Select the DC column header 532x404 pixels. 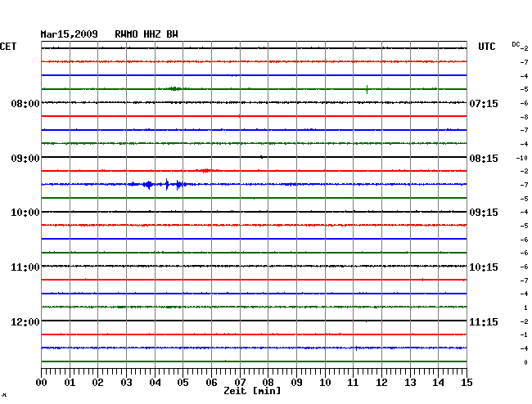tap(516, 44)
